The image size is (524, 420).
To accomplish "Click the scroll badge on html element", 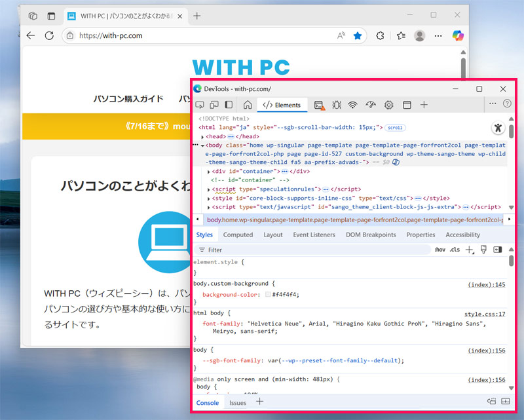I will [395, 127].
